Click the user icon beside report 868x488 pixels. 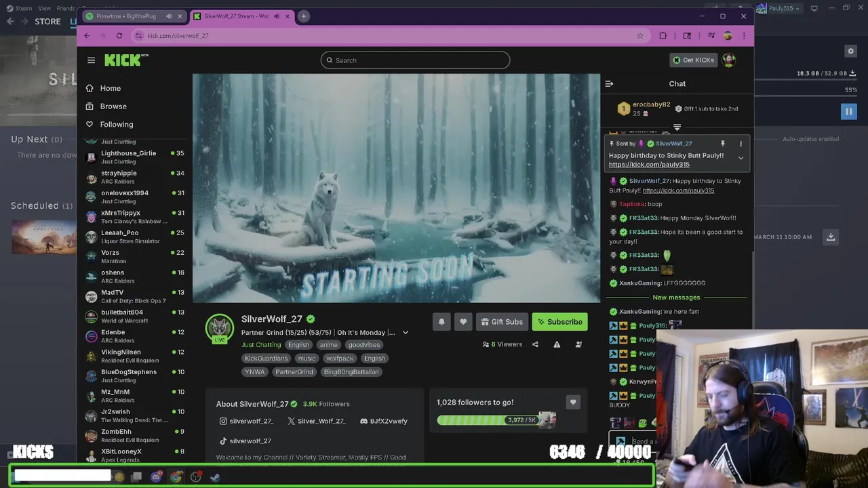pyautogui.click(x=578, y=344)
